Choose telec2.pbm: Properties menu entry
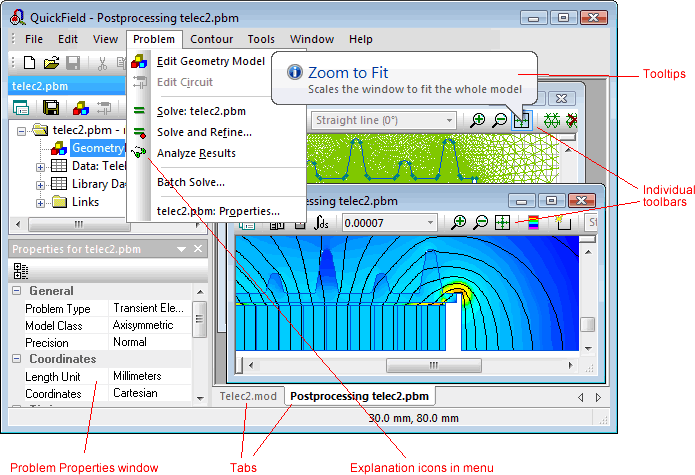The height and width of the screenshot is (475, 695). tap(216, 211)
